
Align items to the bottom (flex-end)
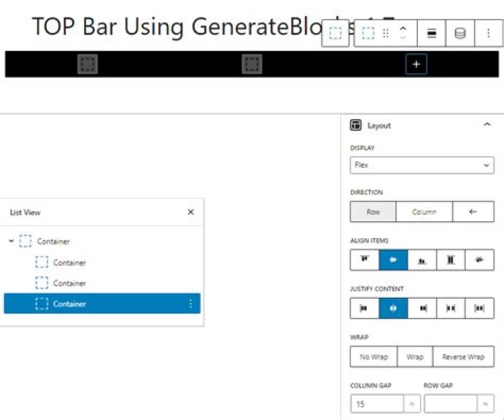(x=421, y=260)
